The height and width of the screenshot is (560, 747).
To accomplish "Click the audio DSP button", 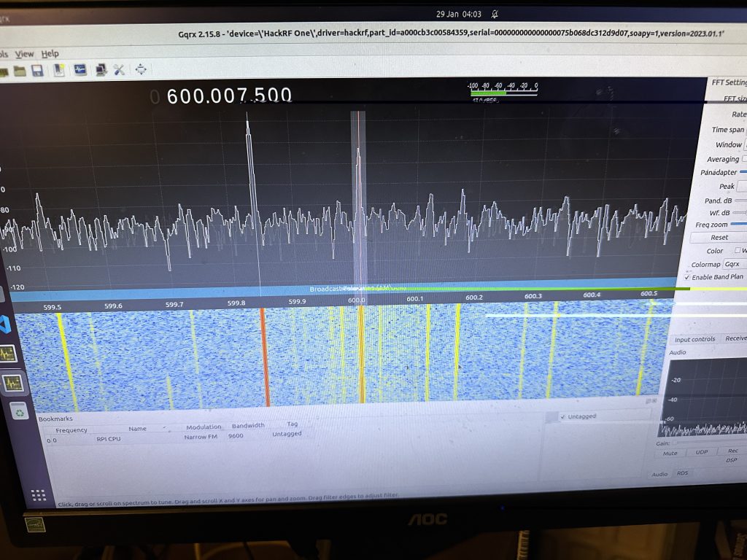I will tap(731, 460).
